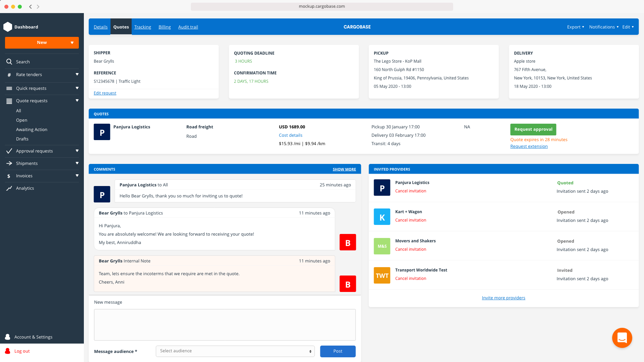Open the Notifications dropdown

603,27
